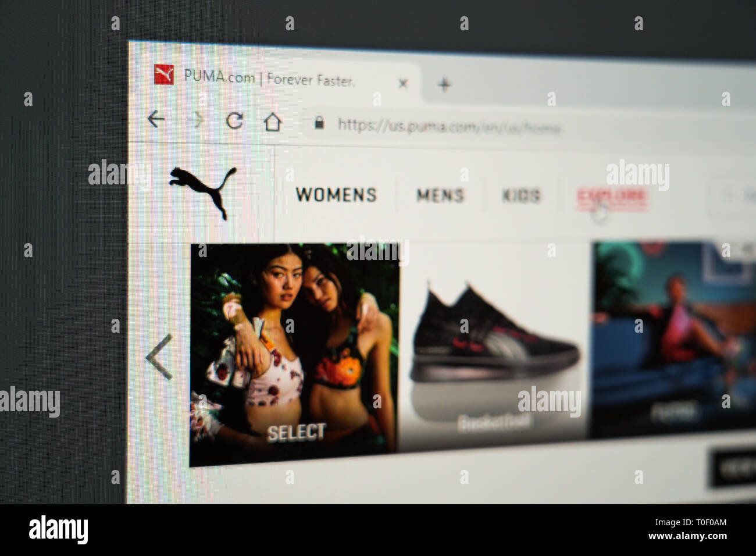This screenshot has height=556, width=756.
Task: Click the black button below the carousel
Action: coord(733,468)
